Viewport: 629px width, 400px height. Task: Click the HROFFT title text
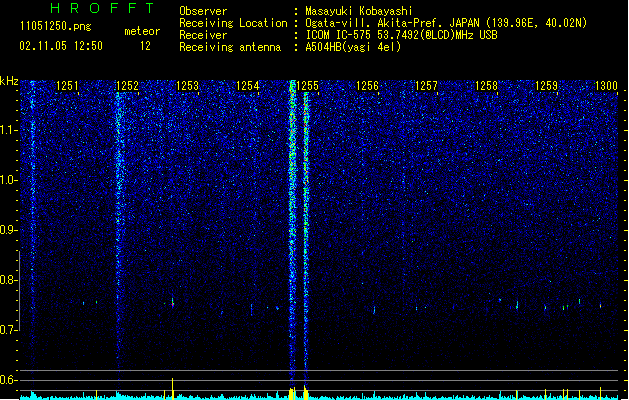point(103,8)
